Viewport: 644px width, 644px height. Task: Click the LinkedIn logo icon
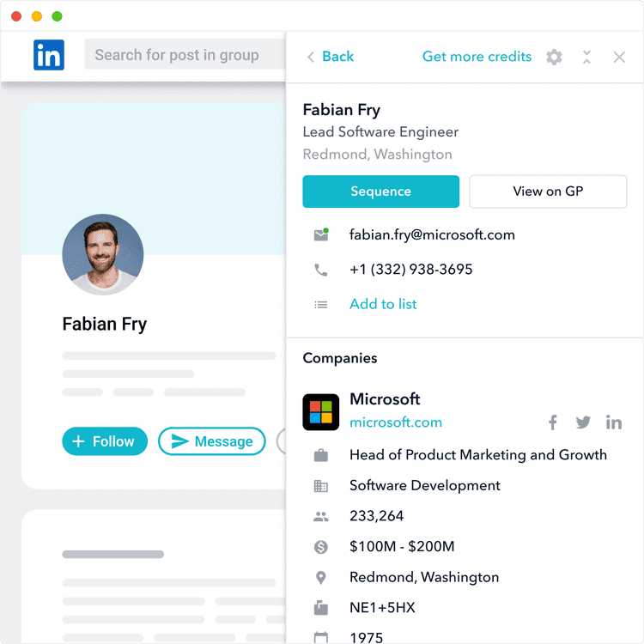point(49,55)
